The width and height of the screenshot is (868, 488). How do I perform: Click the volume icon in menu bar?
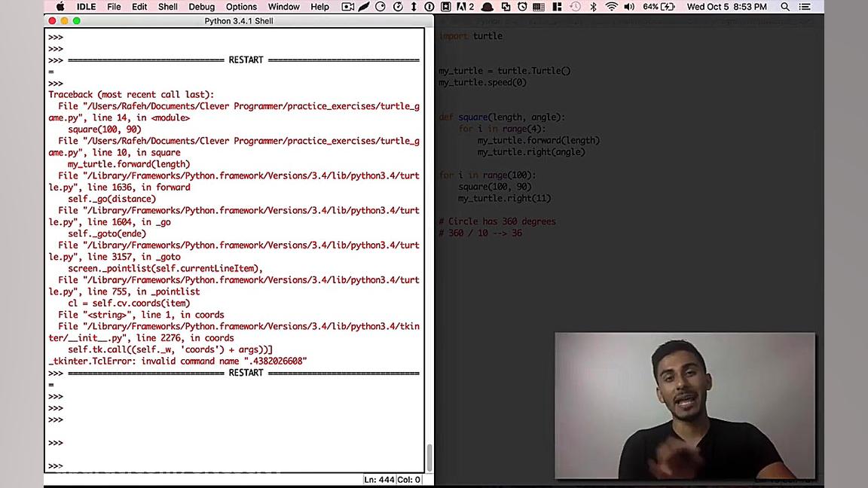[x=629, y=7]
